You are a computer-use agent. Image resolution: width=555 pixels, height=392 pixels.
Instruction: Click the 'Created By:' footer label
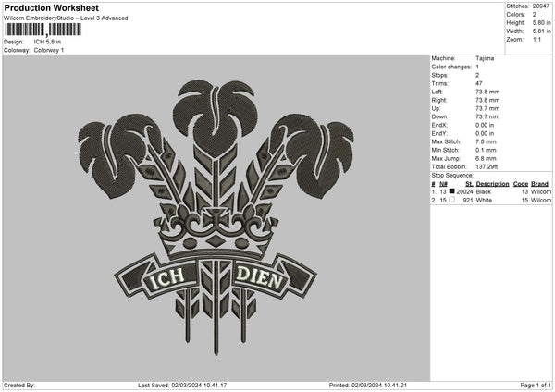click(19, 386)
